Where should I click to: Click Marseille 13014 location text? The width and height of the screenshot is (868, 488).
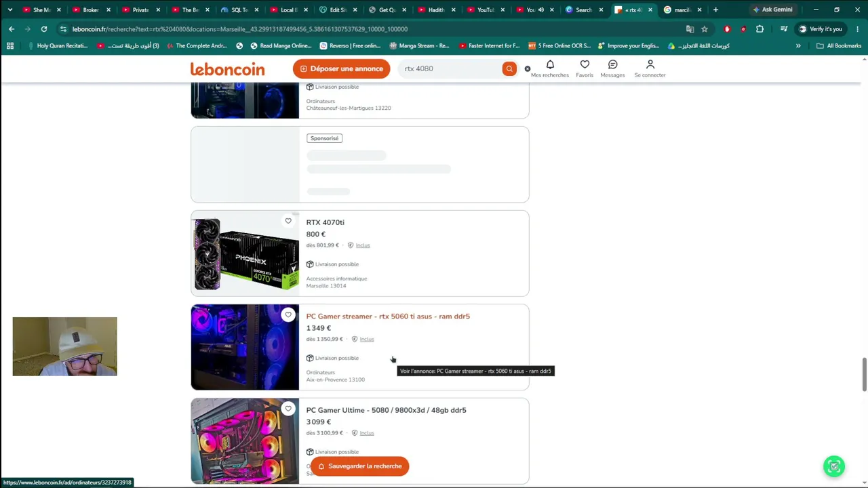tap(326, 286)
